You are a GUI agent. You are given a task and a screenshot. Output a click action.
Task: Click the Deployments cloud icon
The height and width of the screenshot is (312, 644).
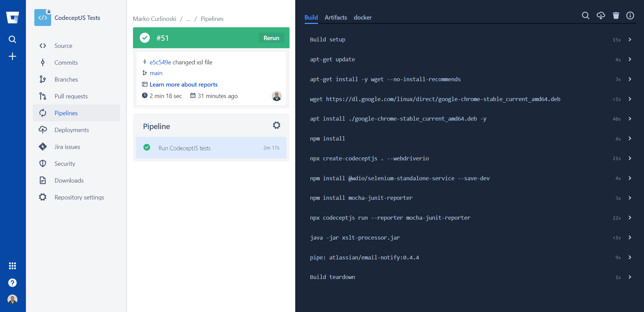(43, 130)
